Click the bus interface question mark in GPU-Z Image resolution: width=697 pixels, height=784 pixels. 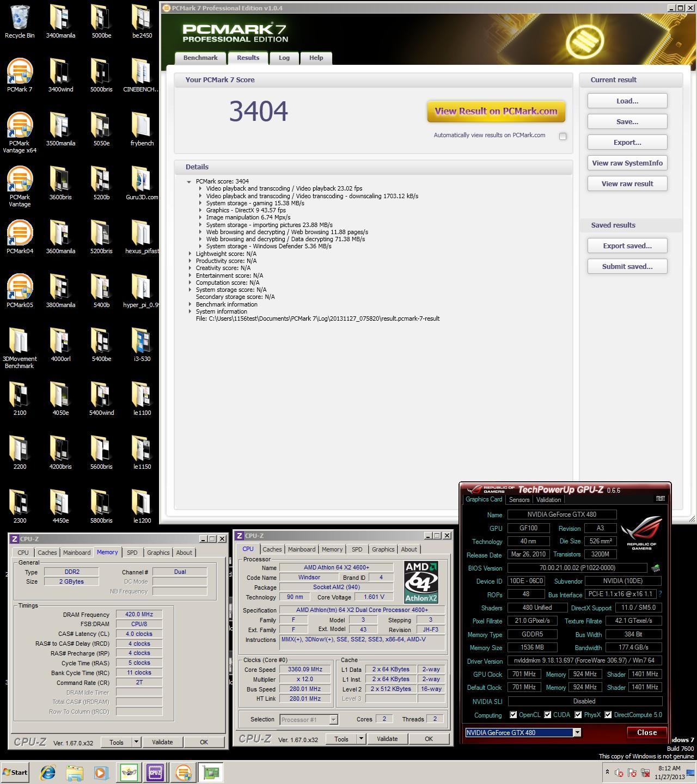660,595
